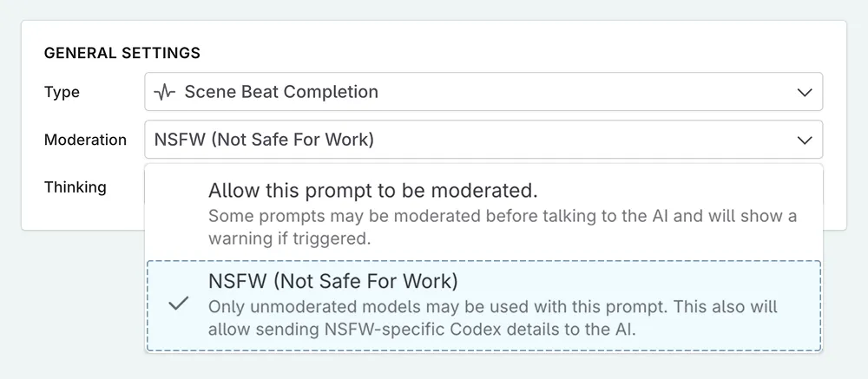
Task: Click the empty check slot beside Allow moderation option
Action: (179, 212)
